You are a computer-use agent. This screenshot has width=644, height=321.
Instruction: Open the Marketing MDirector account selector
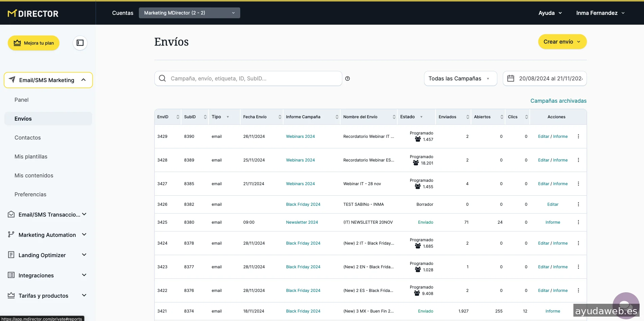click(189, 13)
